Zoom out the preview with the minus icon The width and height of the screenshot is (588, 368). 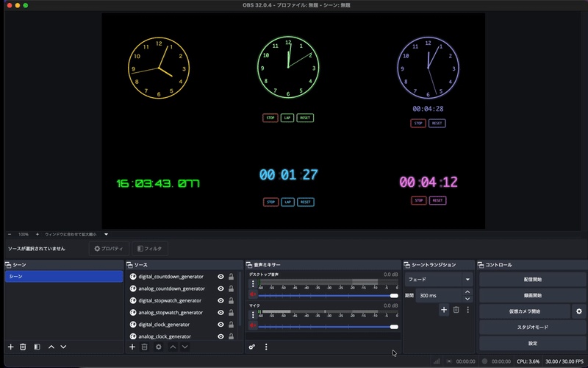coord(10,234)
